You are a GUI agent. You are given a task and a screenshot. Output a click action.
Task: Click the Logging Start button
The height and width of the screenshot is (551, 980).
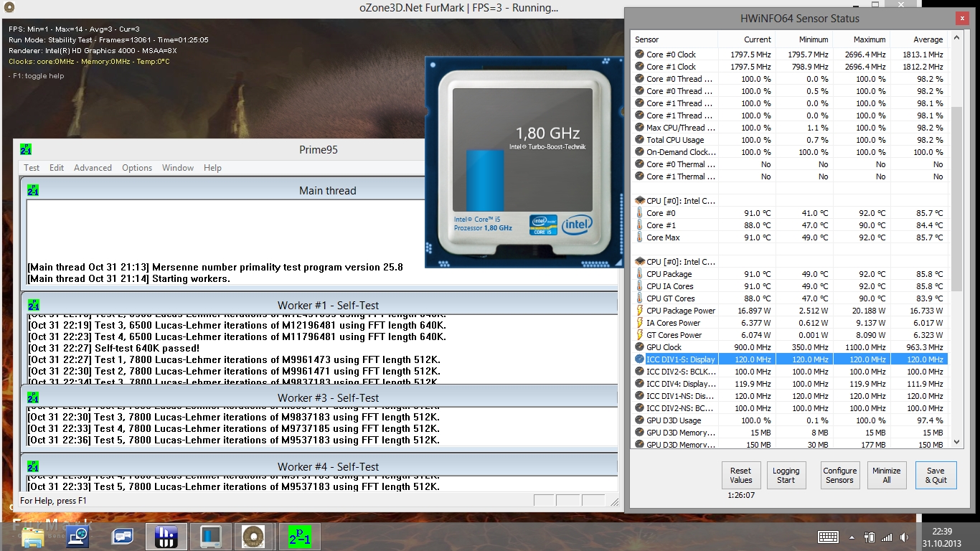(786, 476)
